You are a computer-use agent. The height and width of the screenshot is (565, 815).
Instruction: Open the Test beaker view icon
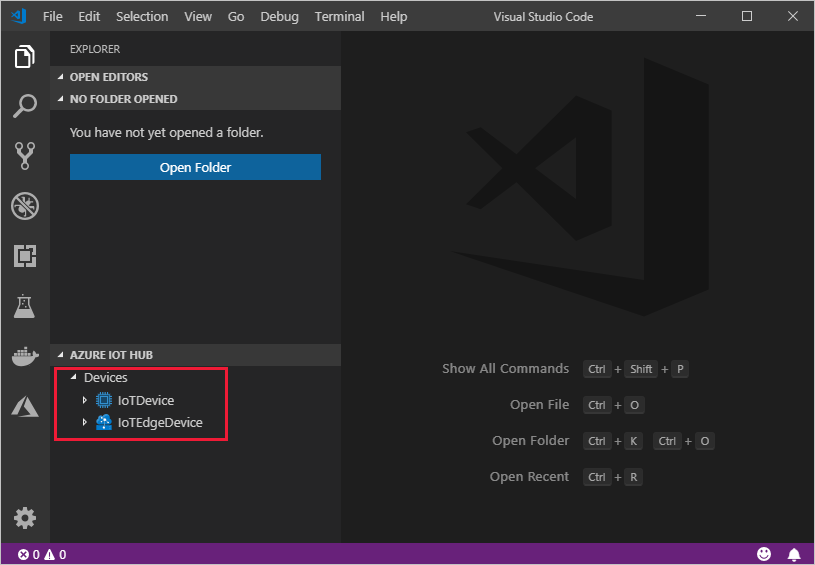[x=24, y=306]
